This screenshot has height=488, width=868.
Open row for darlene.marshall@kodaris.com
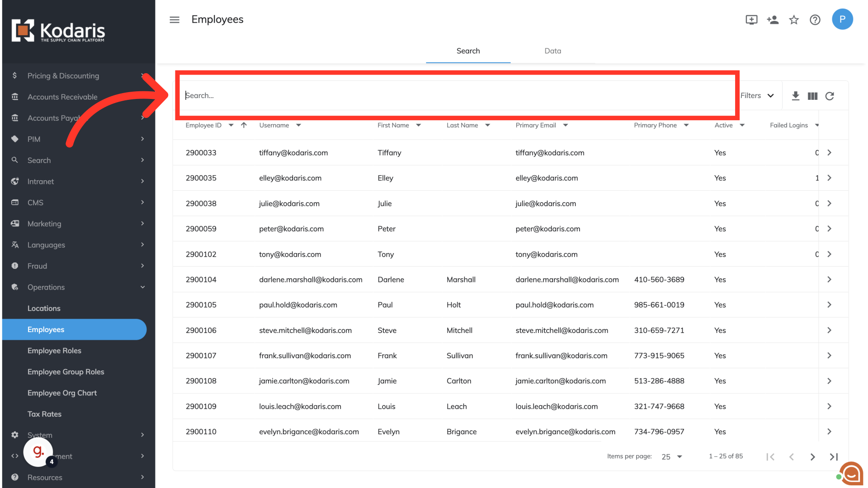click(829, 280)
